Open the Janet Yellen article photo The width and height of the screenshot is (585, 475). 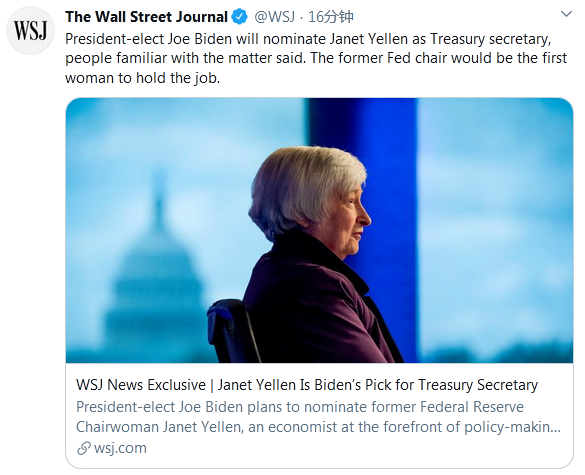pyautogui.click(x=319, y=230)
